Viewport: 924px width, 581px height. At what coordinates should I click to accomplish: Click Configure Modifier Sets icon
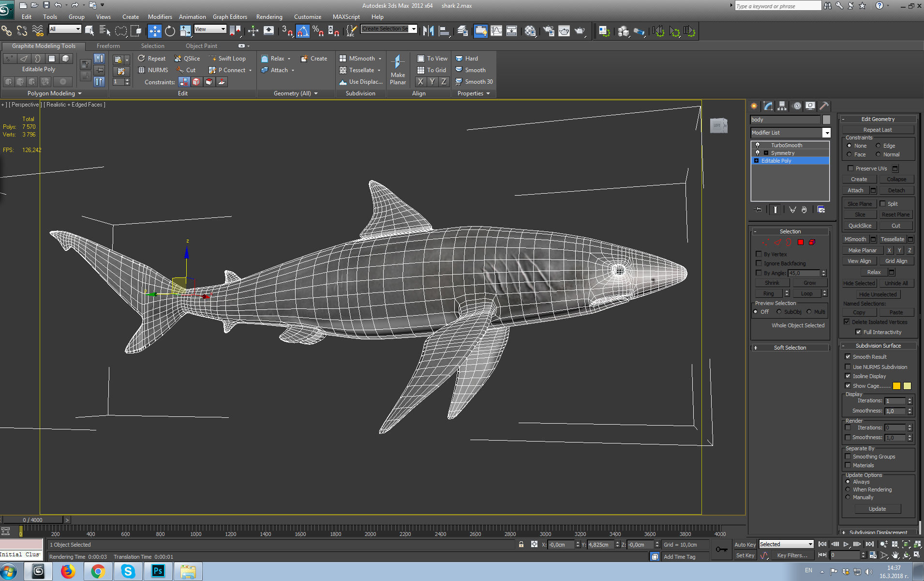coord(821,210)
